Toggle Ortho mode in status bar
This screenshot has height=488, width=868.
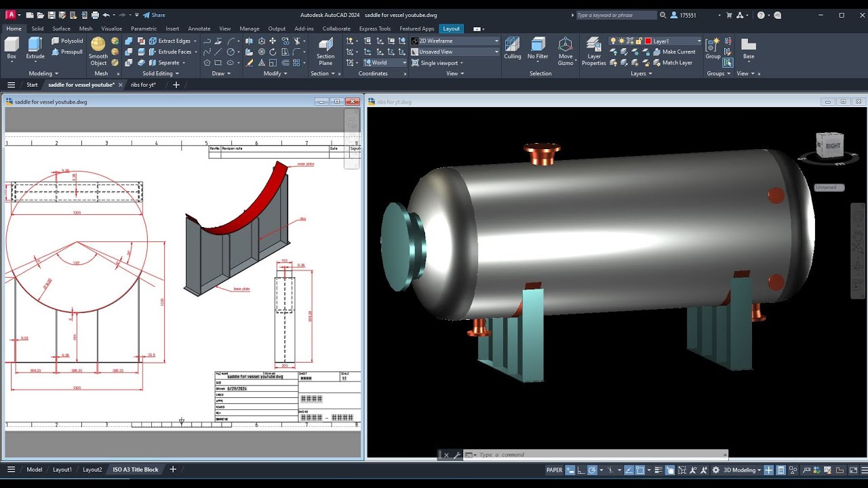[x=581, y=470]
